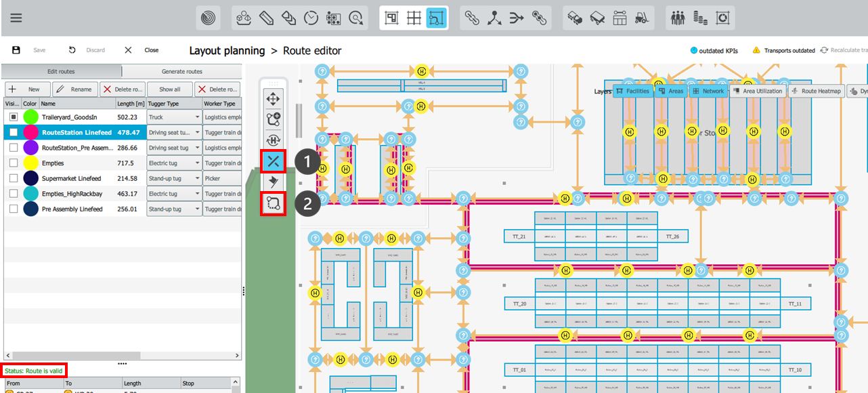This screenshot has width=868, height=393.
Task: Select the highlighted route editor icon
Action: [x=436, y=18]
